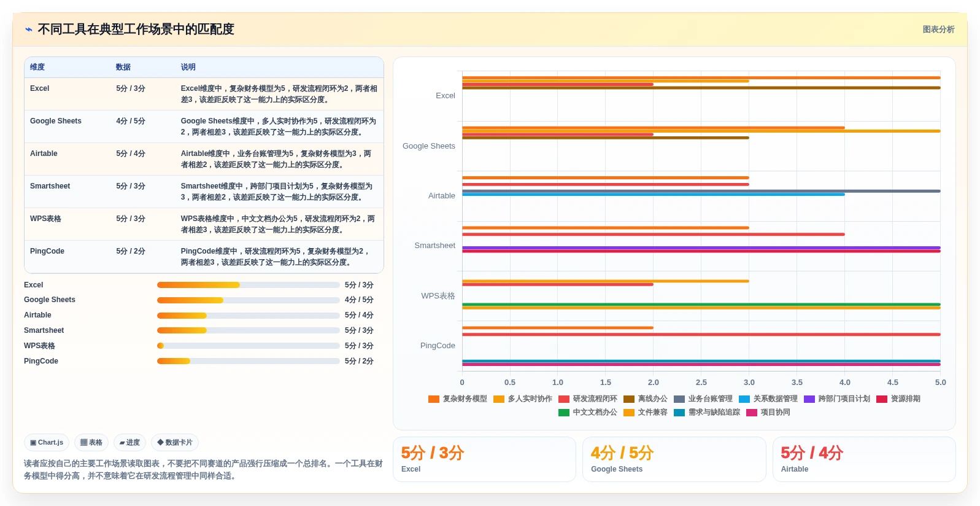
Task: Click the Smartsheet y-axis label in chart
Action: coord(435,246)
